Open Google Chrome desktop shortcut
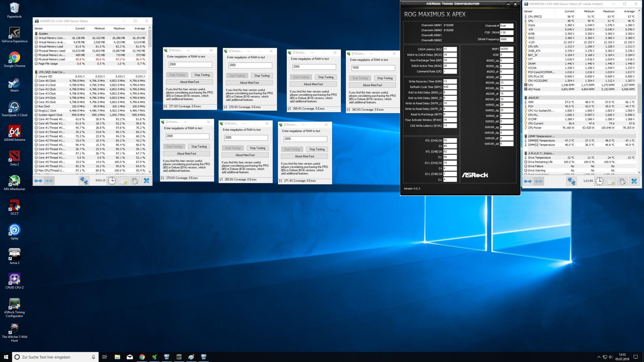 14,59
